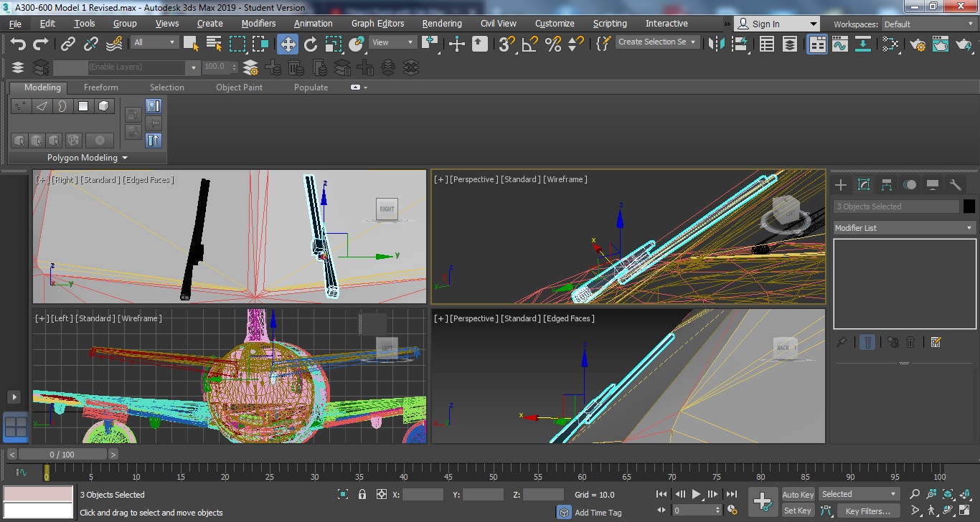This screenshot has width=980, height=522.
Task: Click the Key Filters button
Action: [x=867, y=511]
